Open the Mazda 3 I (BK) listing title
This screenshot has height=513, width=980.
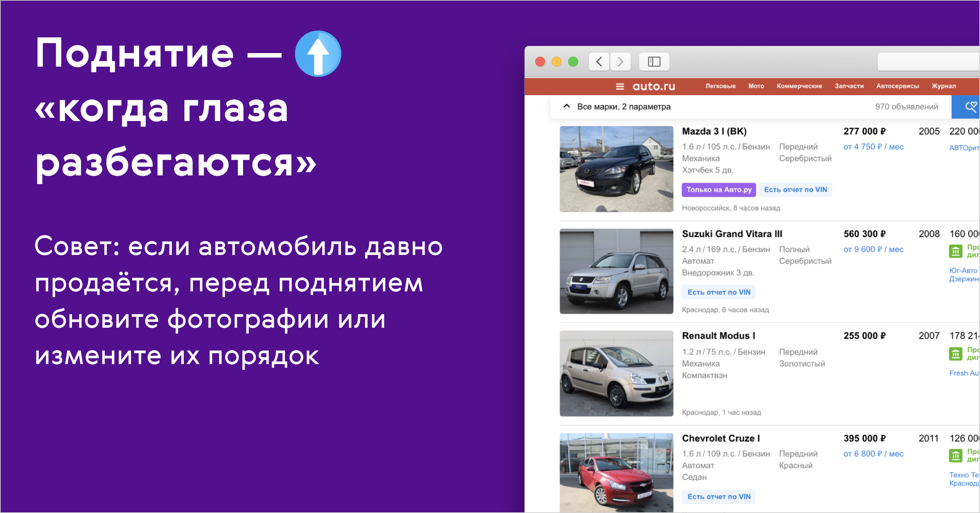714,132
